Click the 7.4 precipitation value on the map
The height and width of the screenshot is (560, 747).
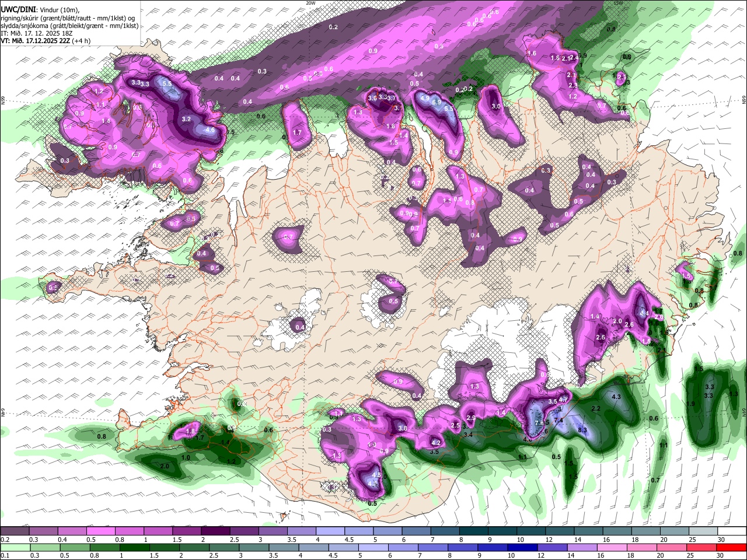tap(558, 420)
